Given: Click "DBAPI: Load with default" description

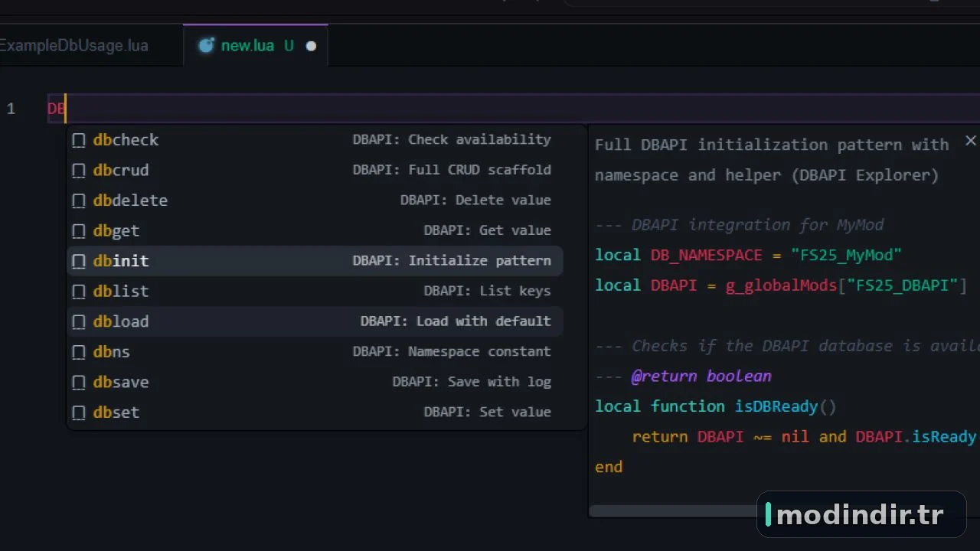Looking at the screenshot, I should point(456,321).
